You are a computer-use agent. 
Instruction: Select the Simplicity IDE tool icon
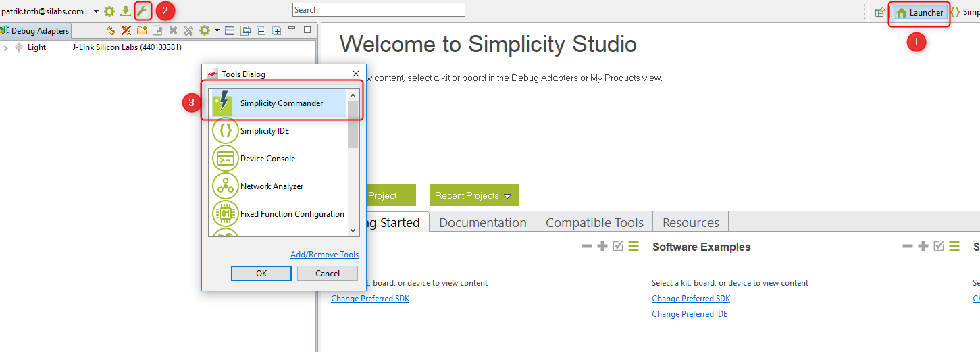coord(225,130)
